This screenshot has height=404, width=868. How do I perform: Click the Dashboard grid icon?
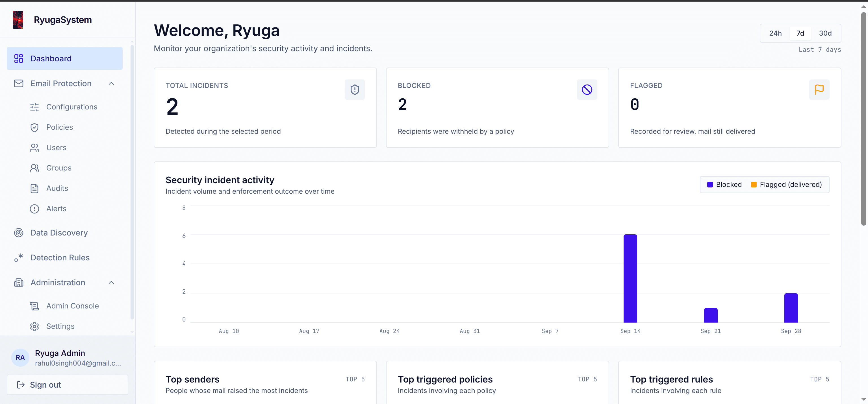19,59
